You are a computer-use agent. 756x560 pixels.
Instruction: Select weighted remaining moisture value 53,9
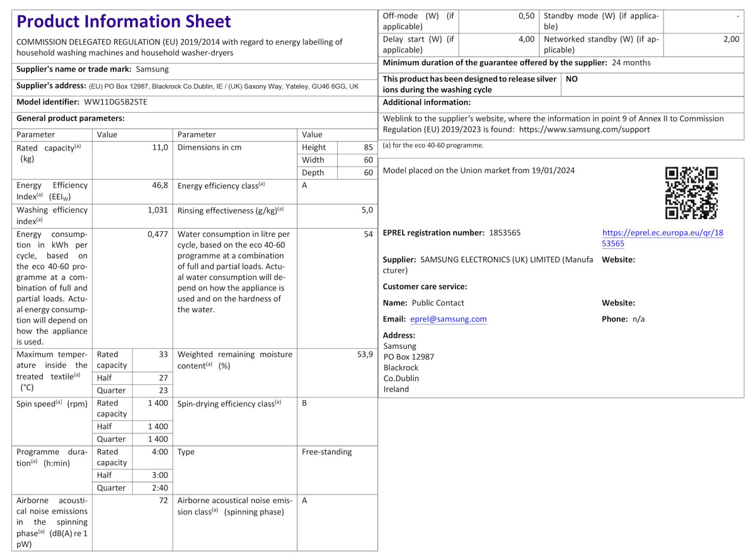365,355
